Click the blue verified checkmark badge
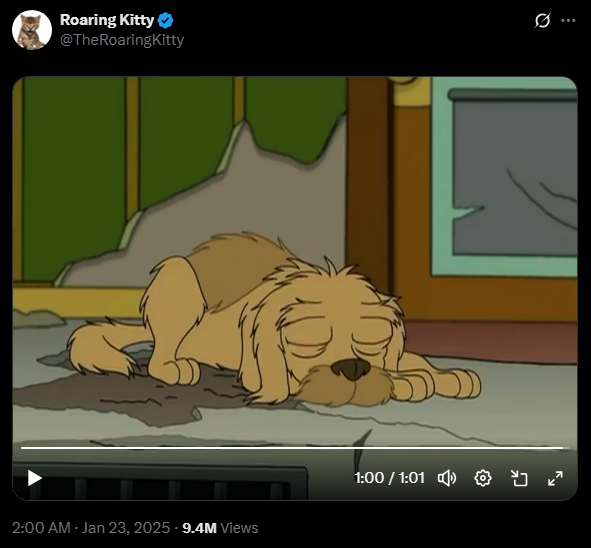 tap(165, 20)
